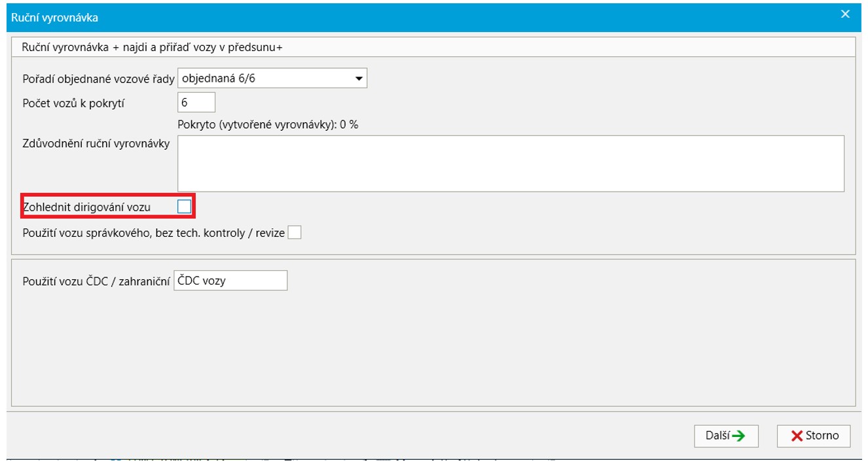868x469 pixels.
Task: Click the Použití vozu ČDC / zahraniční label
Action: click(x=96, y=281)
